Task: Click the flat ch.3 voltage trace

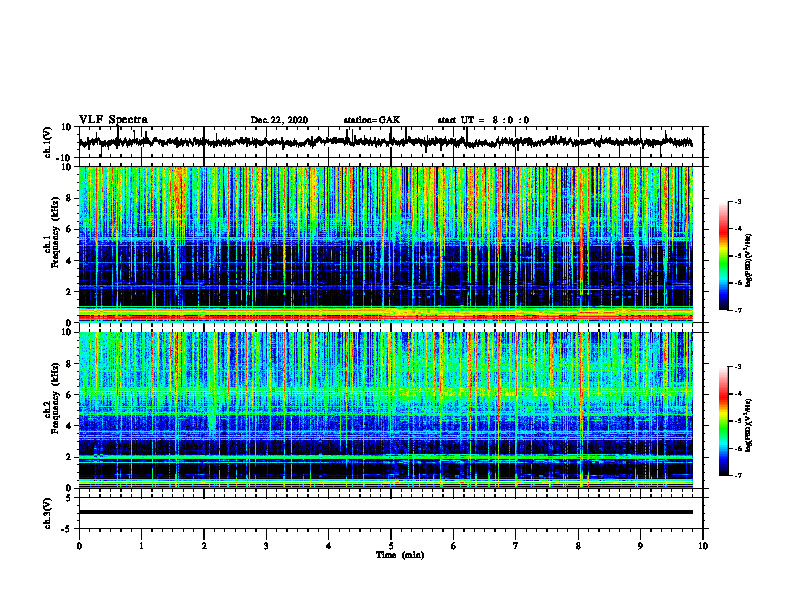Action: pos(386,512)
